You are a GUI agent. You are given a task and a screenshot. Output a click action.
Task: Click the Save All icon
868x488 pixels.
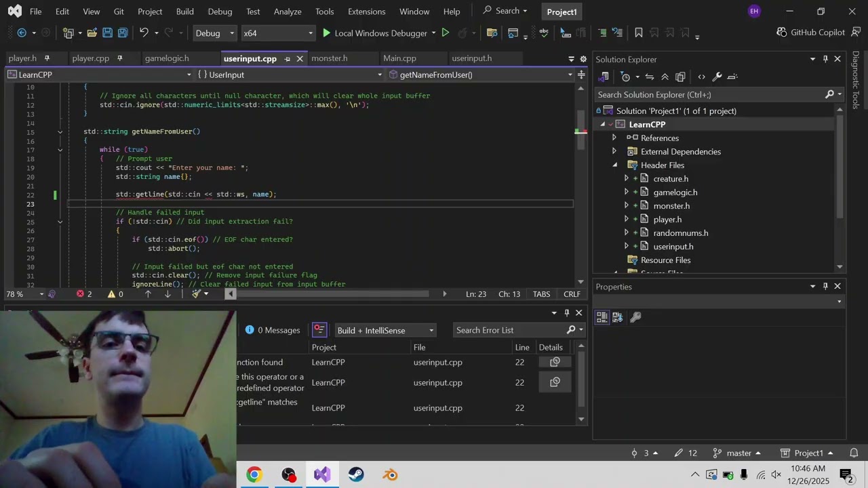point(123,33)
